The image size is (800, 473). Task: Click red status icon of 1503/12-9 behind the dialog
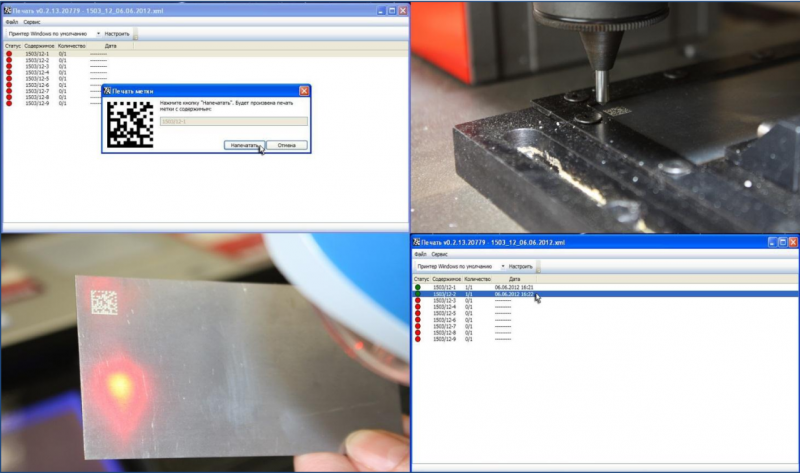pyautogui.click(x=9, y=103)
